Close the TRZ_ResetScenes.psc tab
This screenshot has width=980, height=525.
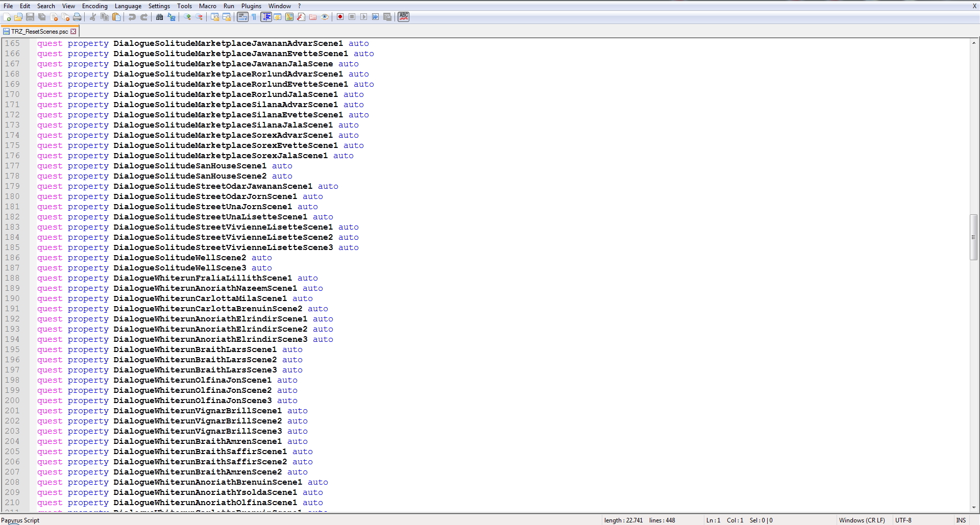73,32
